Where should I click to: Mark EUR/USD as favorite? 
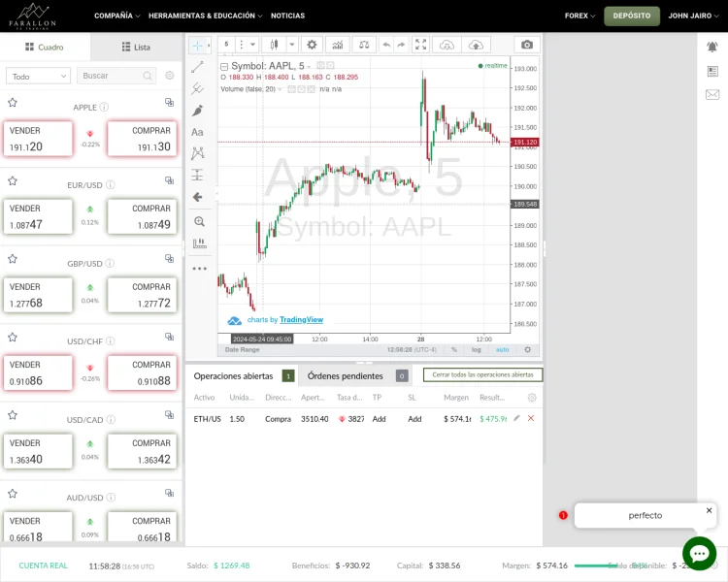pos(13,180)
